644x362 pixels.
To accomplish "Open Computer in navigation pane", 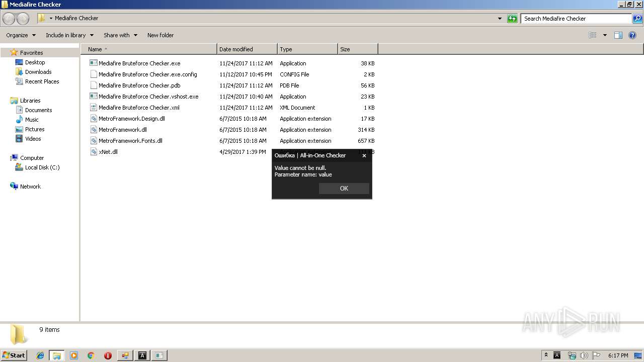I will [x=32, y=158].
